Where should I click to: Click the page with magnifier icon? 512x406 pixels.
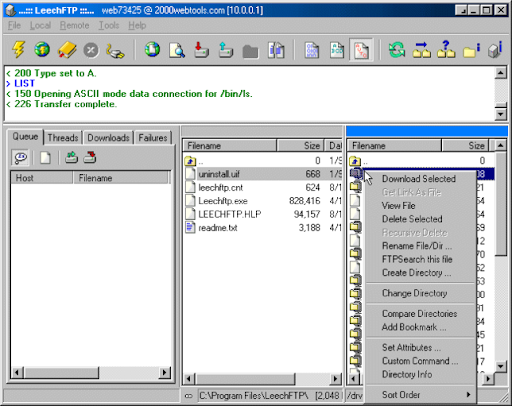coord(177,50)
